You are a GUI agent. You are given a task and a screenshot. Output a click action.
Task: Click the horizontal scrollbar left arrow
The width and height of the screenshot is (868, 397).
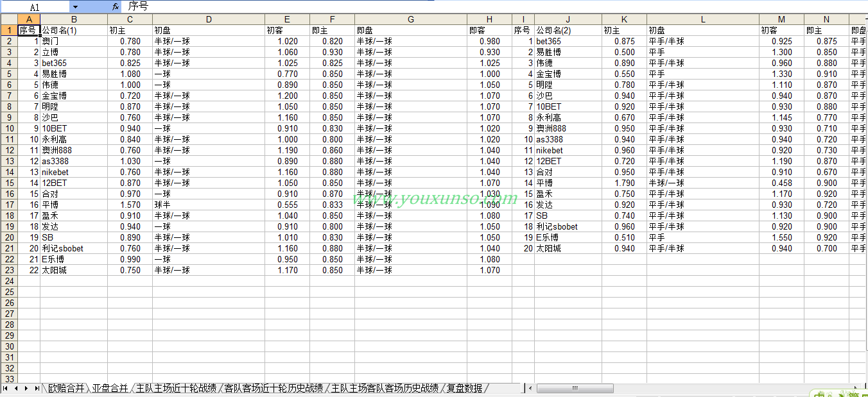(531, 389)
